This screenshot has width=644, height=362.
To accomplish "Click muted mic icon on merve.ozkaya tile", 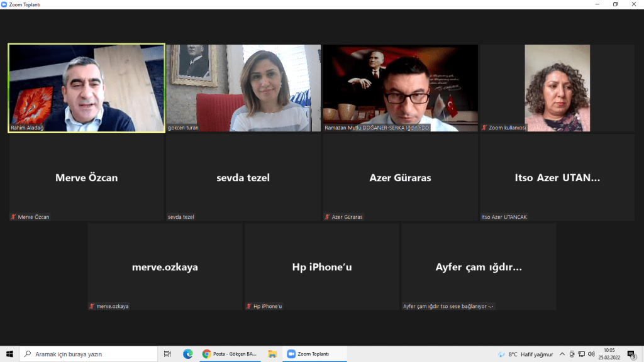I will 92,306.
